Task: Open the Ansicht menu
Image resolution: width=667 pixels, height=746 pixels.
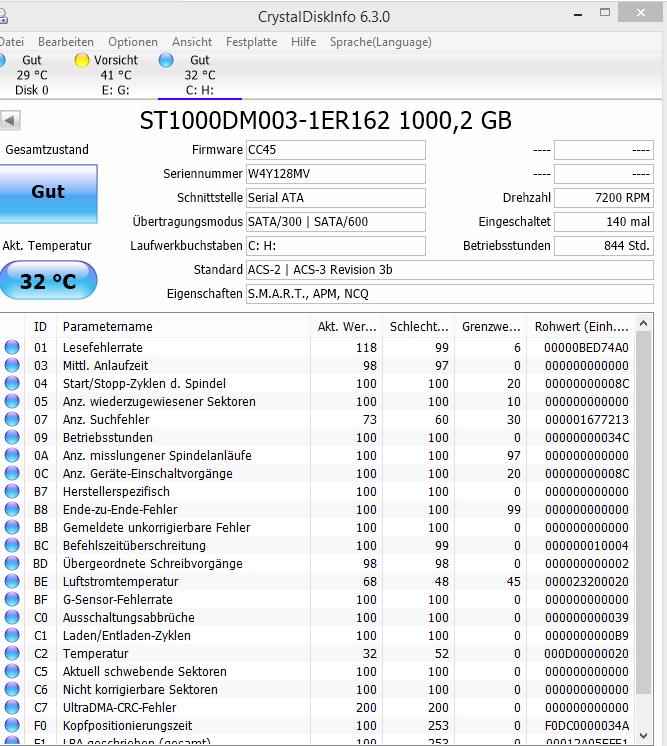Action: pyautogui.click(x=192, y=42)
